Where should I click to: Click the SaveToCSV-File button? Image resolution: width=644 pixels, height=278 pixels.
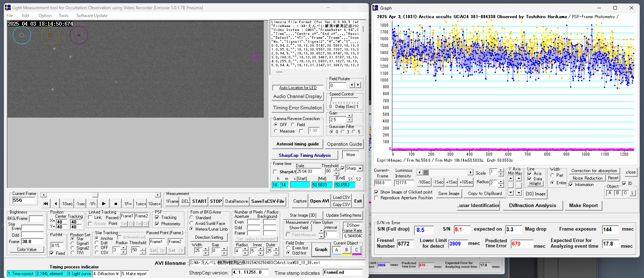click(268, 201)
